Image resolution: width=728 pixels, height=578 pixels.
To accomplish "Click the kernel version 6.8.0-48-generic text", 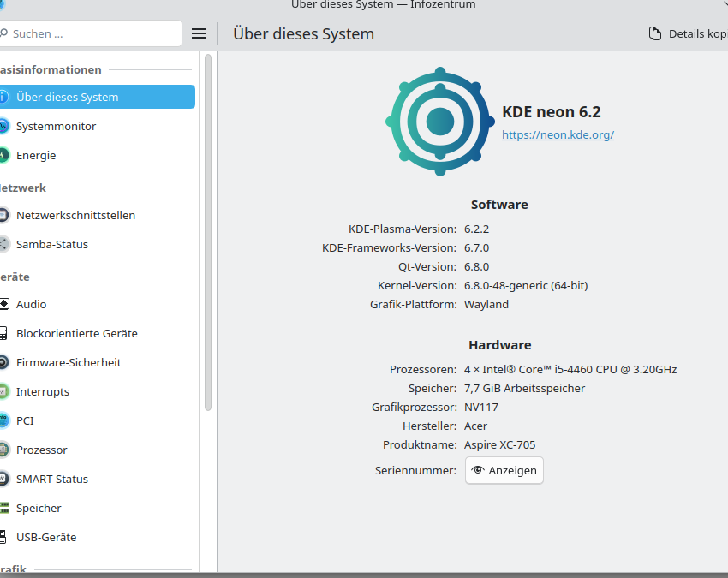I will [526, 285].
